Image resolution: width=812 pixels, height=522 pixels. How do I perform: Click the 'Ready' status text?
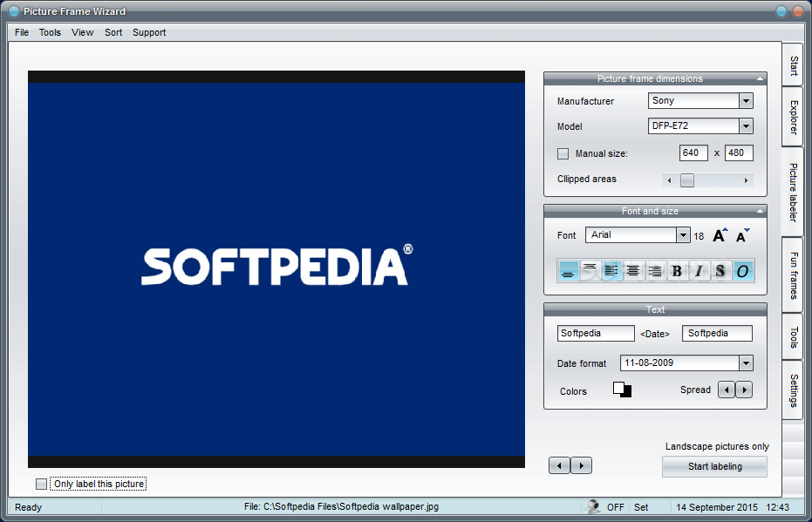coord(28,507)
